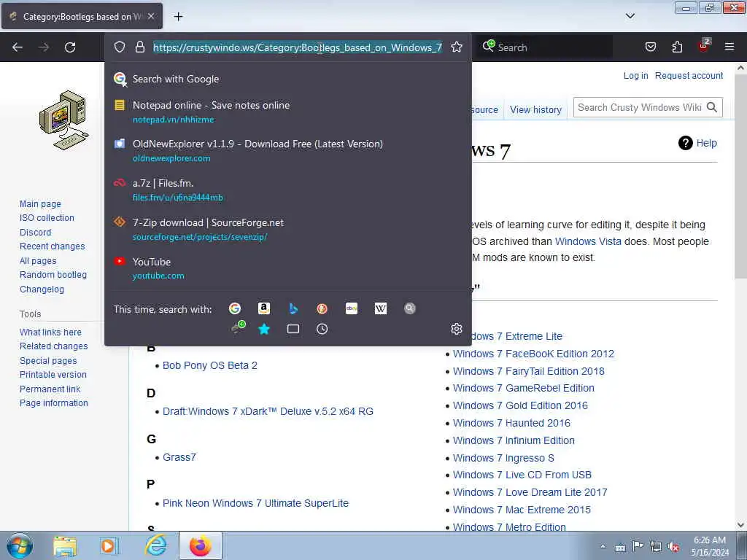Screen dimensions: 747x560
Task: Open the ISO collection link
Action: pos(47,217)
